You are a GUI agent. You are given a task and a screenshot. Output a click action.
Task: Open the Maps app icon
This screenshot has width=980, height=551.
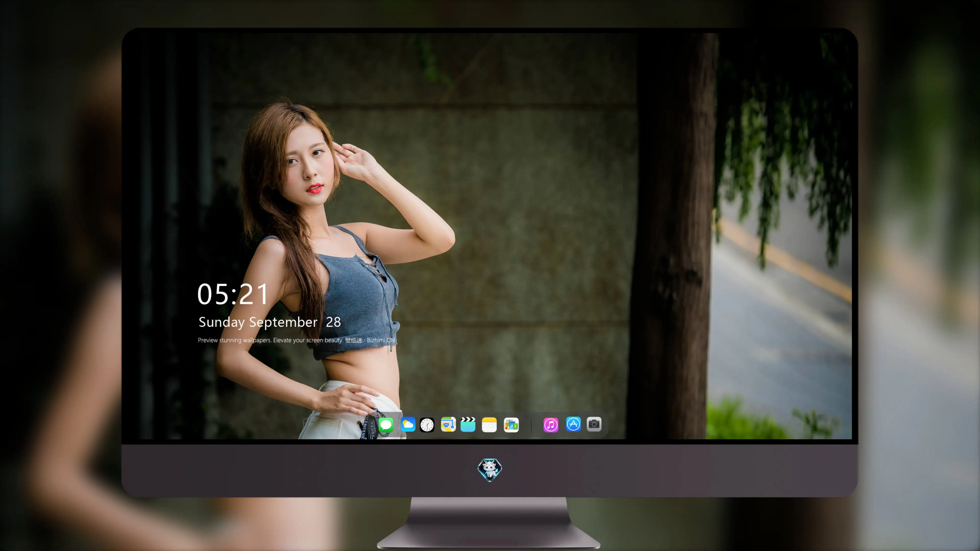(448, 424)
